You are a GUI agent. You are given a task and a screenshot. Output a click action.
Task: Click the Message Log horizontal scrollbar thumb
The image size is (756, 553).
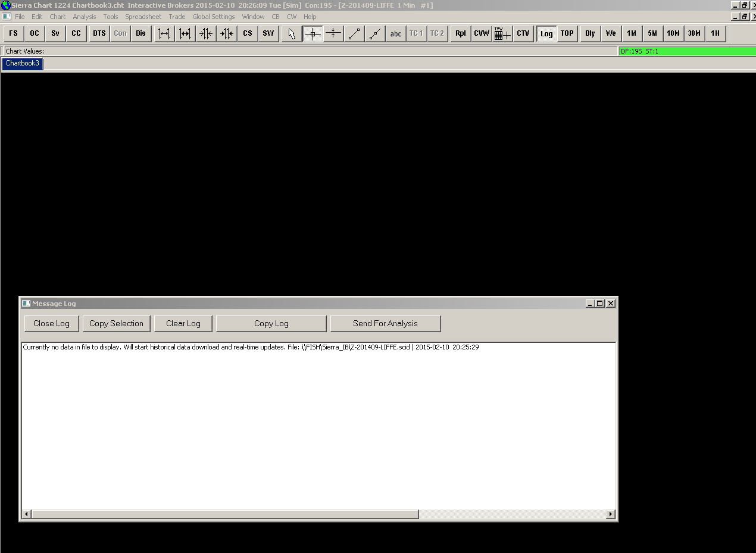pyautogui.click(x=225, y=514)
